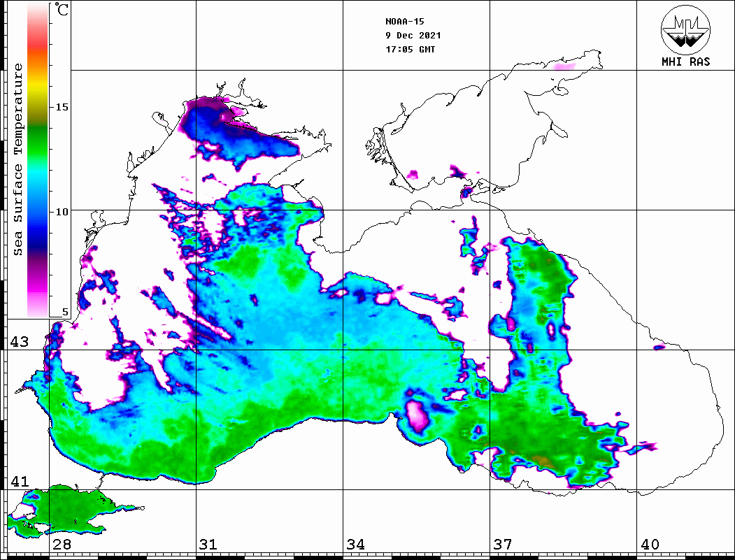Viewport: 735px width, 560px height.
Task: Click the 10 mark on temperature scale
Action: pyautogui.click(x=62, y=212)
